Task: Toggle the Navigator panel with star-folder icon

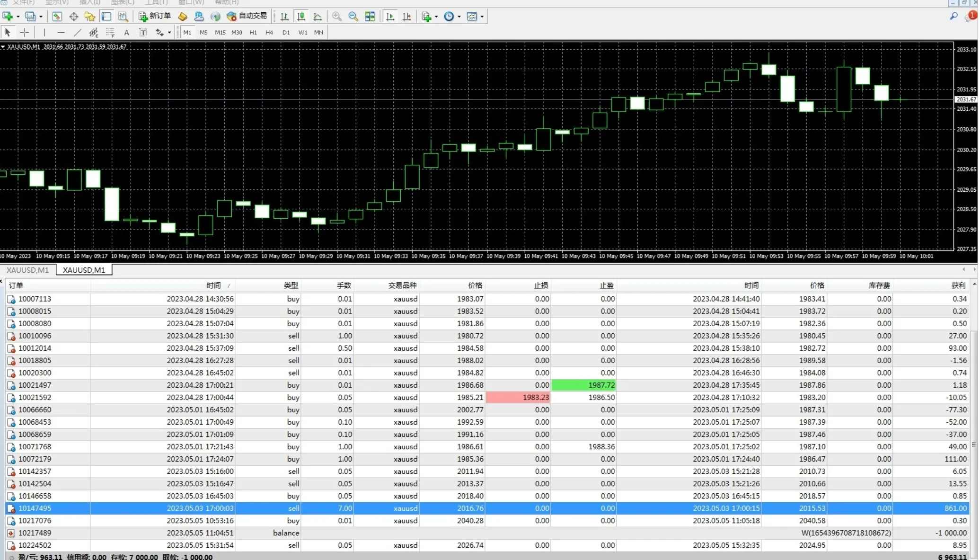Action: coord(90,17)
